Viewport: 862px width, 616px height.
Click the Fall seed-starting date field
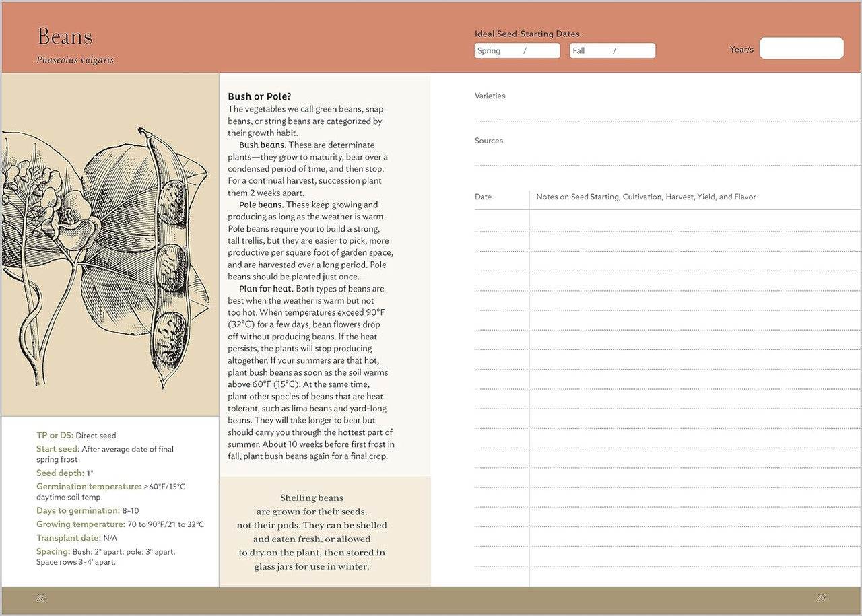(x=612, y=51)
